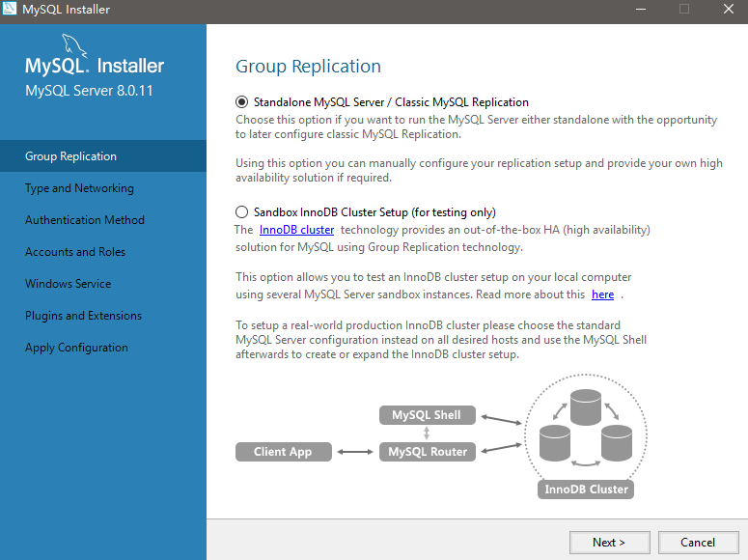Click the InnoDB Cluster diagram label
Screen dimensions: 748x560
(586, 490)
